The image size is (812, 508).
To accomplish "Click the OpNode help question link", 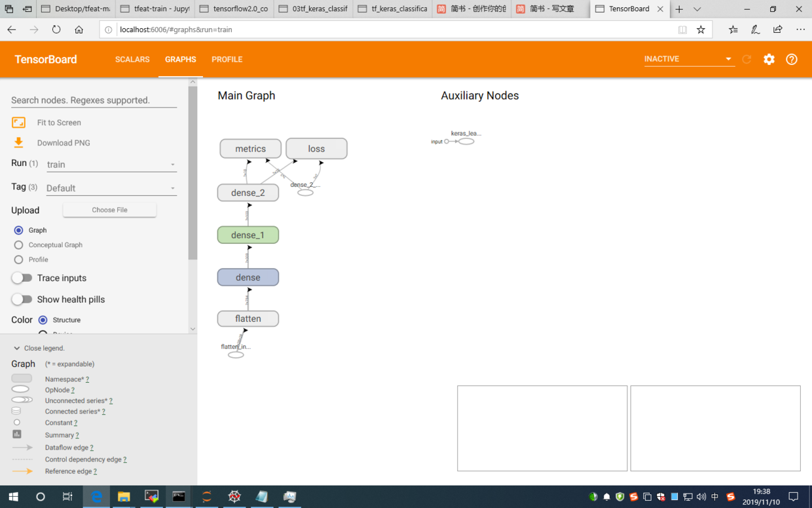I will (73, 390).
